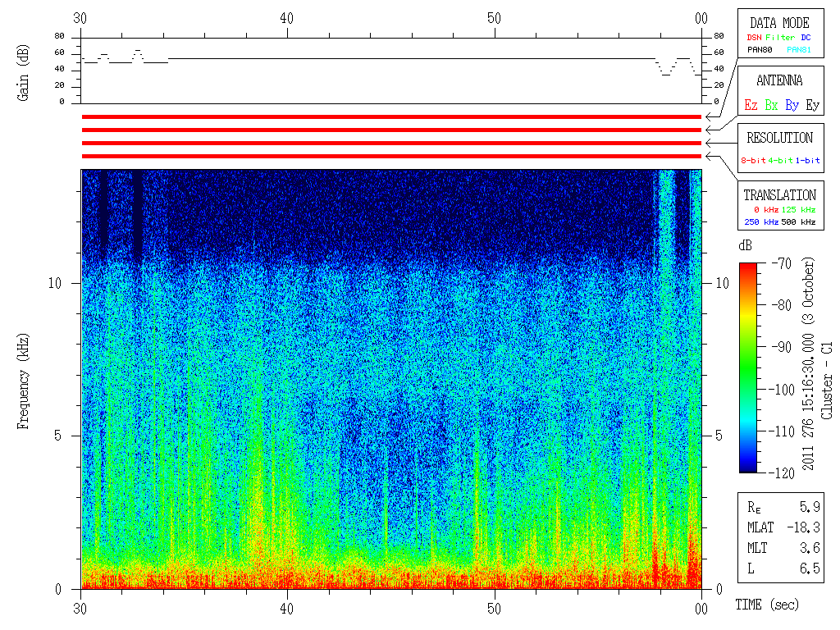Click the RE value 5.9
The image size is (840, 630).
(x=810, y=507)
